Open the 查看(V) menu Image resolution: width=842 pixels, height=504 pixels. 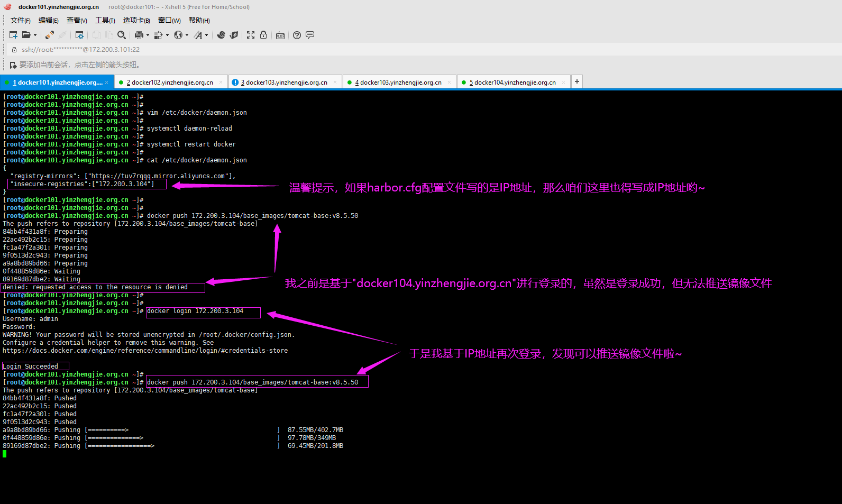point(77,20)
